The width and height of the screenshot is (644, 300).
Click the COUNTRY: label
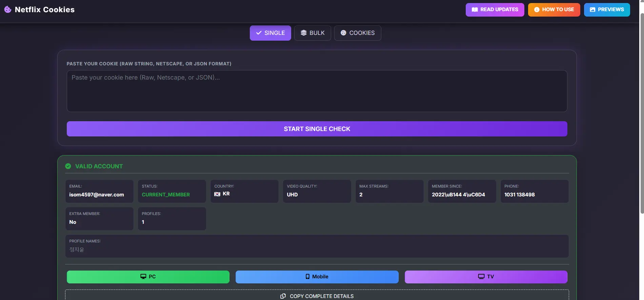pos(224,186)
